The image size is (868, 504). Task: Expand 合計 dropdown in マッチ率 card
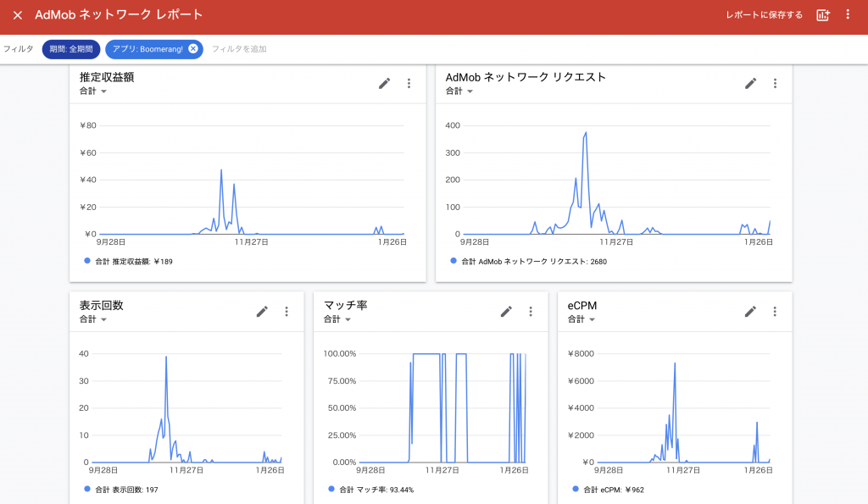(337, 319)
